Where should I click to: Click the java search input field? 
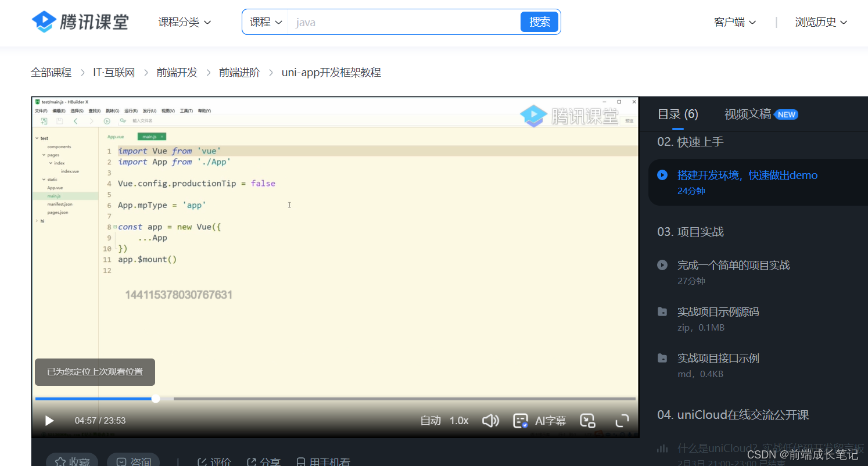tap(404, 22)
